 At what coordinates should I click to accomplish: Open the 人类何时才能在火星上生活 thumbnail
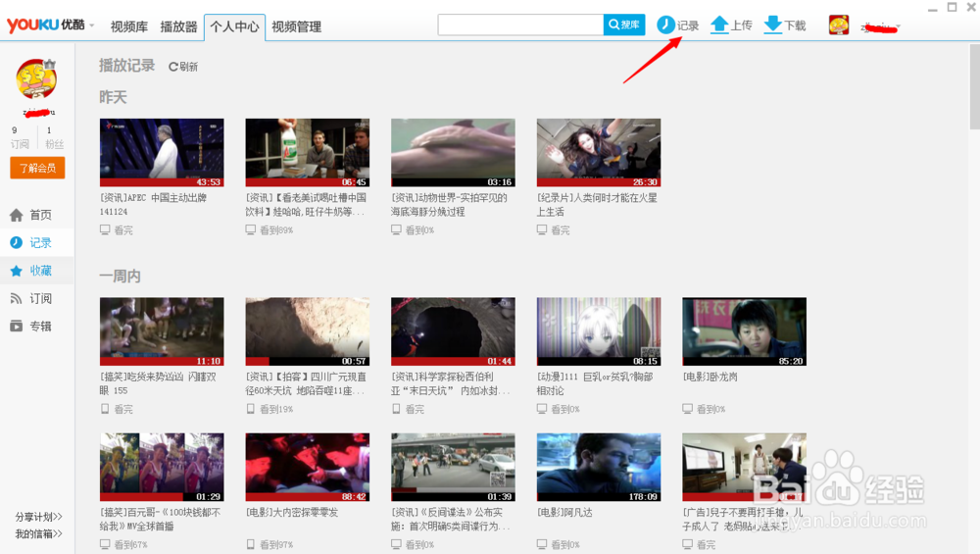[x=599, y=153]
